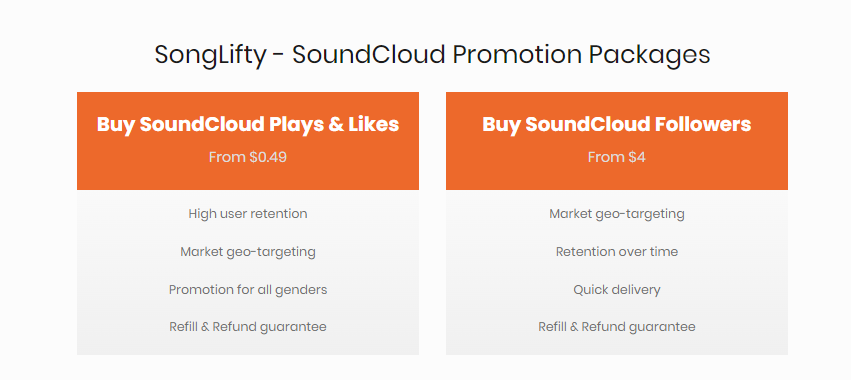851x380 pixels.
Task: Click Refill & Refund guarantee under Followers
Action: point(617,327)
